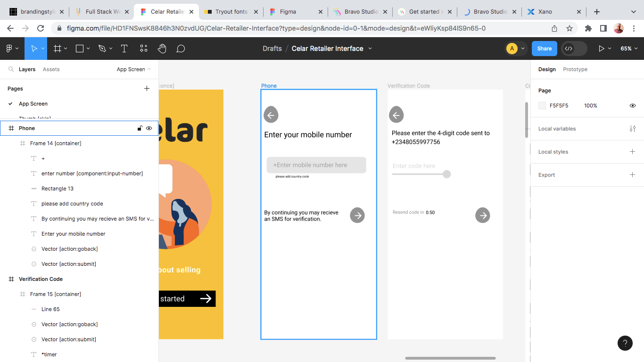Toggle page background color visibility
The height and width of the screenshot is (362, 644).
[633, 106]
